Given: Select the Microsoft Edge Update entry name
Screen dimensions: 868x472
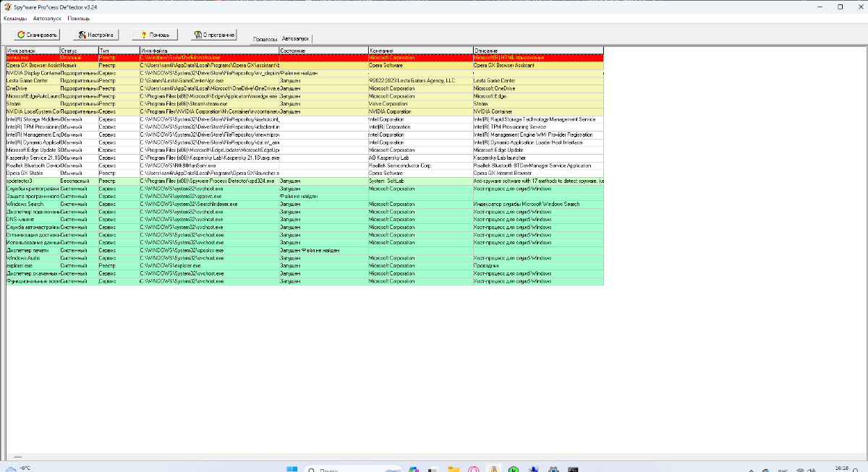Looking at the screenshot, I should pyautogui.click(x=33, y=150).
